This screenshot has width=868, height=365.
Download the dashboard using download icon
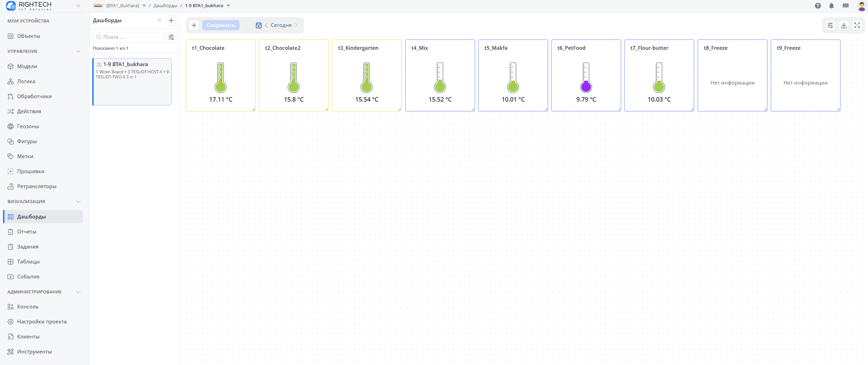click(844, 25)
